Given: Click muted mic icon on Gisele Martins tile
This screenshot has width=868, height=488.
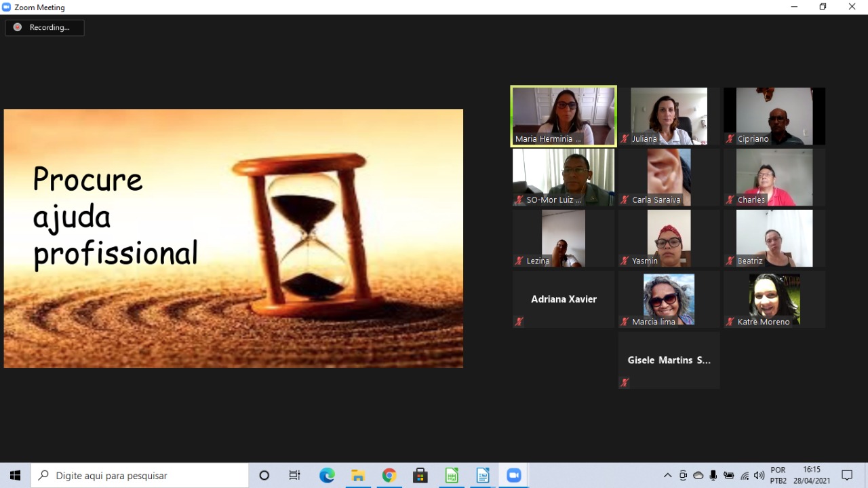Looking at the screenshot, I should click(625, 383).
